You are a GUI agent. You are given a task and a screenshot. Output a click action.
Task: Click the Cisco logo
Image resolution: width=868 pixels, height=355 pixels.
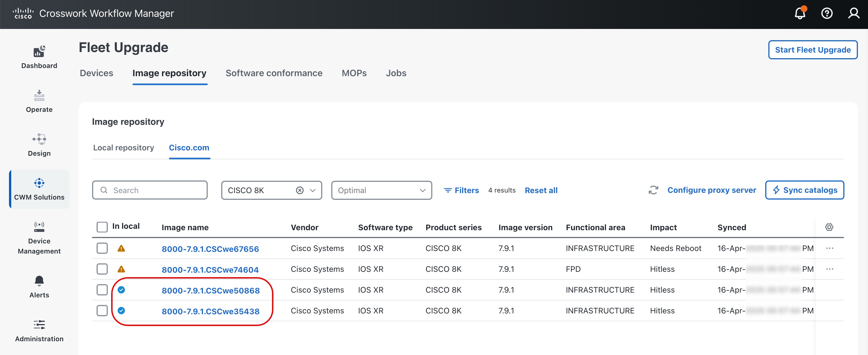tap(23, 13)
